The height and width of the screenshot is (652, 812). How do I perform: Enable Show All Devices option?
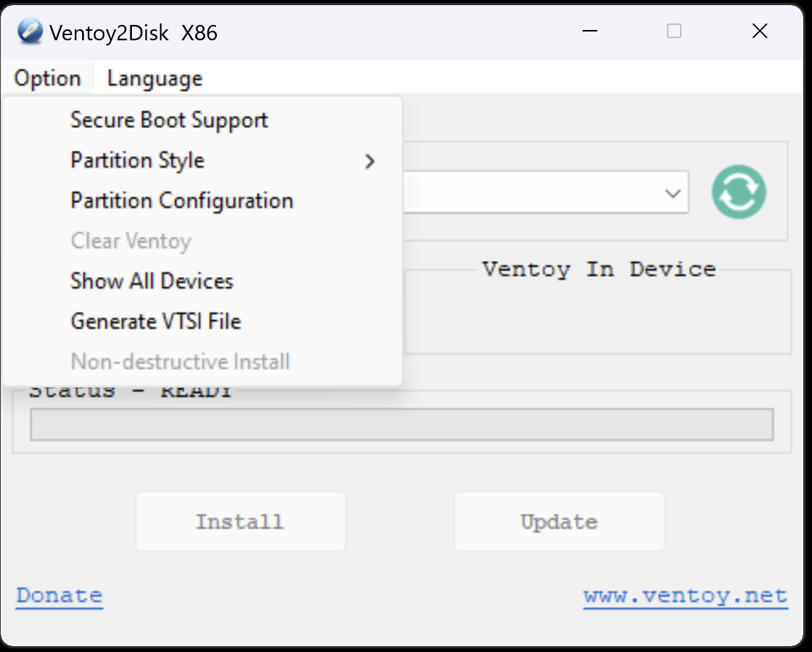152,281
